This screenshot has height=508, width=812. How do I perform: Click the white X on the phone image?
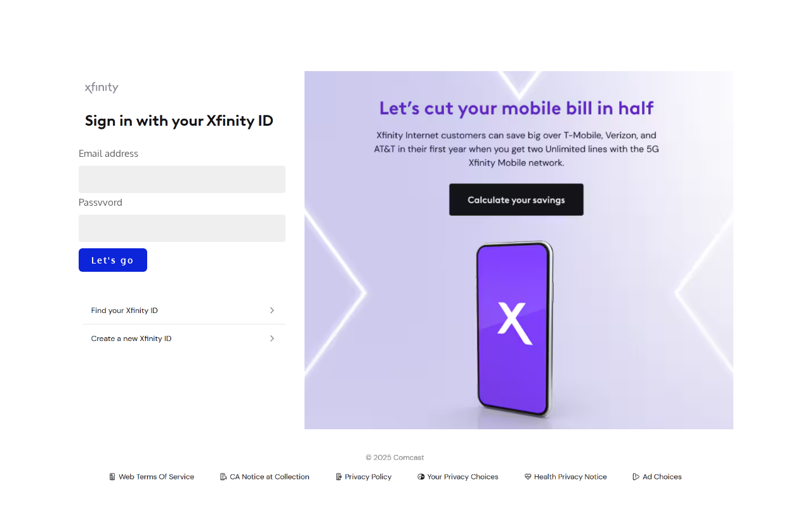(514, 324)
